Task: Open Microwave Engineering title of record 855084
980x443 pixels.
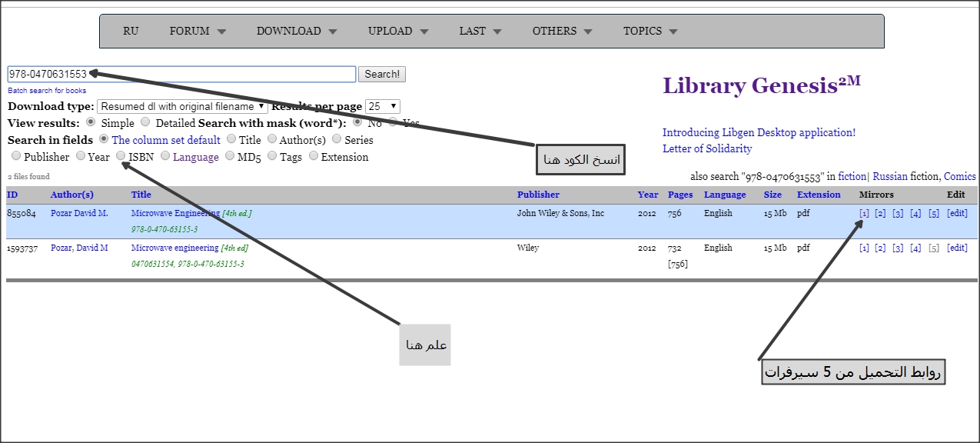Action: pyautogui.click(x=175, y=213)
